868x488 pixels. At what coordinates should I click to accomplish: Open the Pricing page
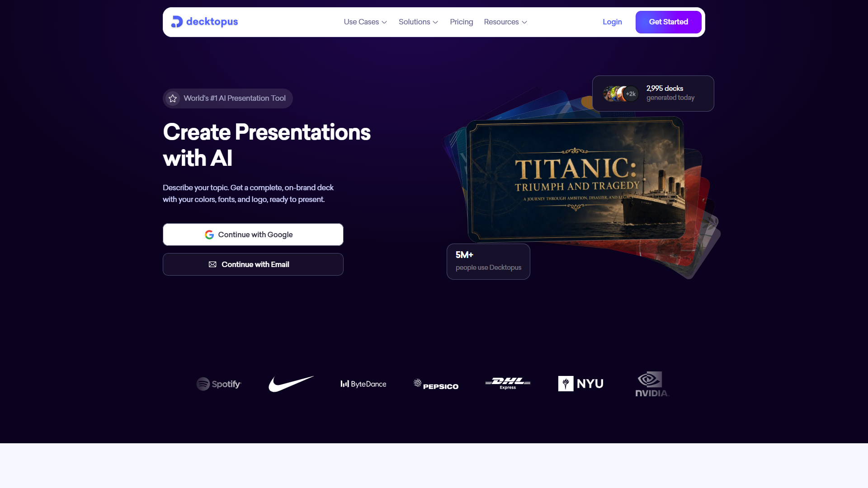click(461, 22)
